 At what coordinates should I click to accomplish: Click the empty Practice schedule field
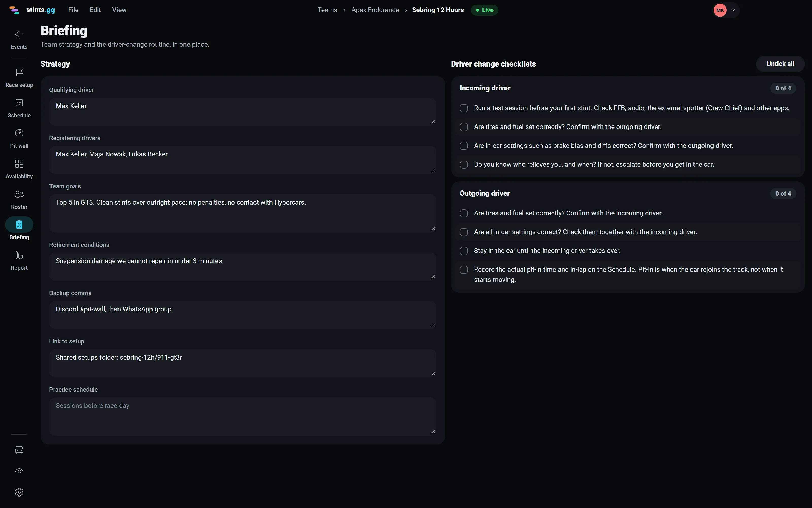pos(243,417)
